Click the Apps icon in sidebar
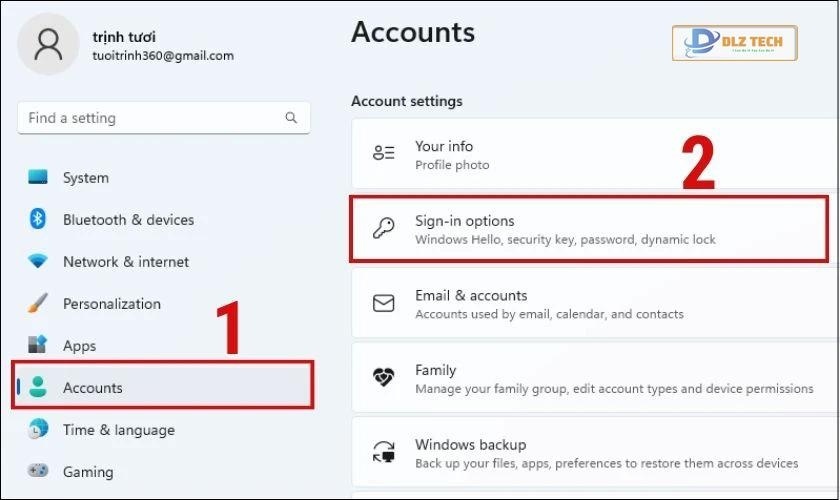Viewport: 840px width, 500px height. pyautogui.click(x=38, y=345)
